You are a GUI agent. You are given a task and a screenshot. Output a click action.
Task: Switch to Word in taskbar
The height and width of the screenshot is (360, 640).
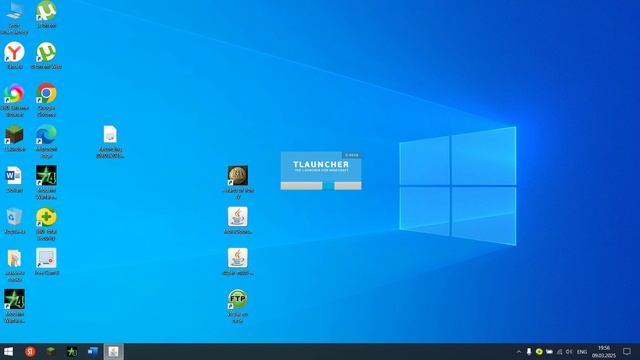(x=93, y=351)
